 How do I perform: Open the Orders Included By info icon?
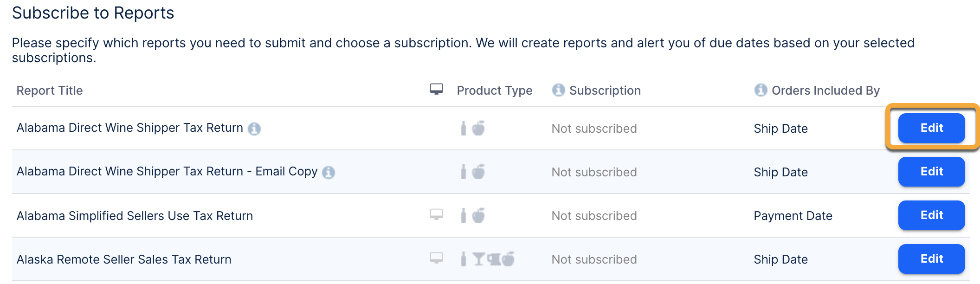pyautogui.click(x=761, y=90)
